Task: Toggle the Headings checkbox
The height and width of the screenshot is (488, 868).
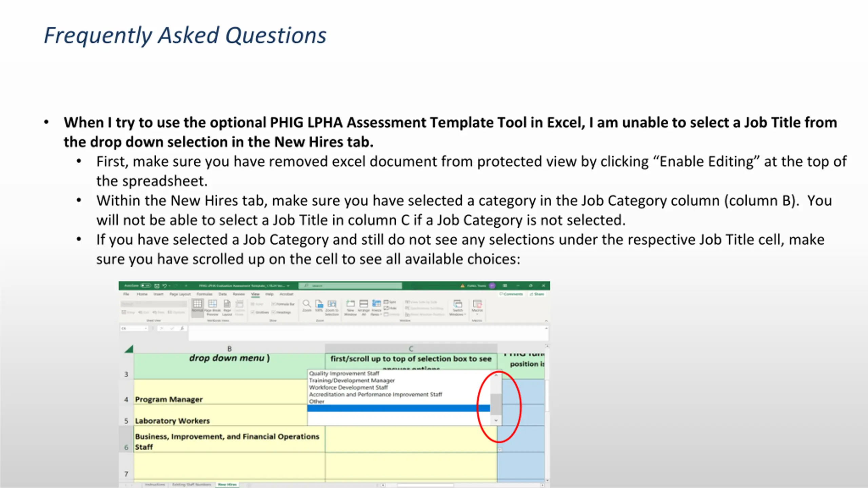Action: click(273, 312)
